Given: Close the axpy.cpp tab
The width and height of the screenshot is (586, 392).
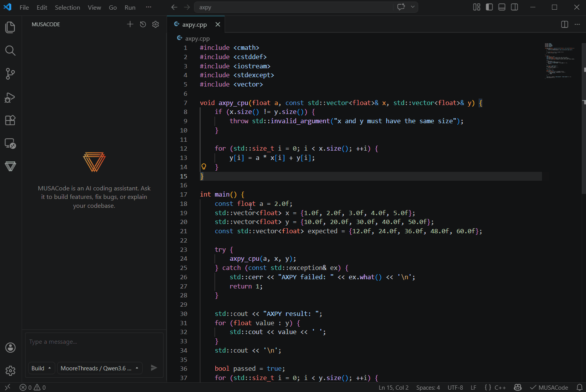Looking at the screenshot, I should point(218,24).
